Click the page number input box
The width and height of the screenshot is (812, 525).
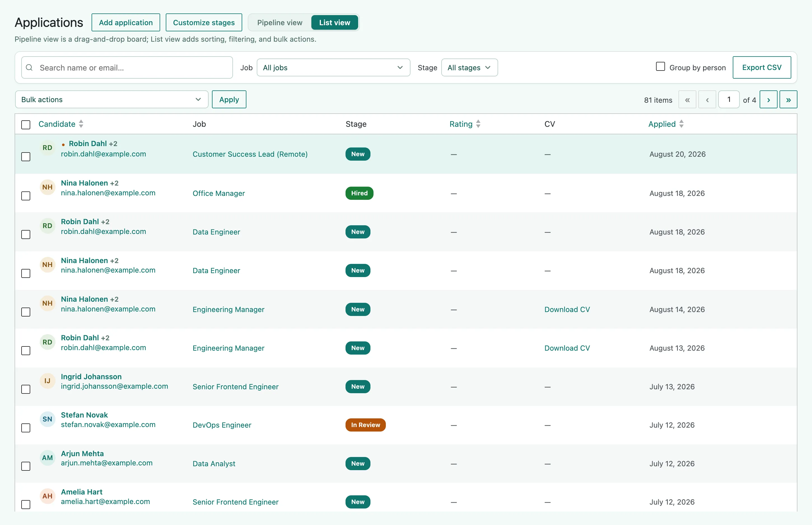point(729,100)
